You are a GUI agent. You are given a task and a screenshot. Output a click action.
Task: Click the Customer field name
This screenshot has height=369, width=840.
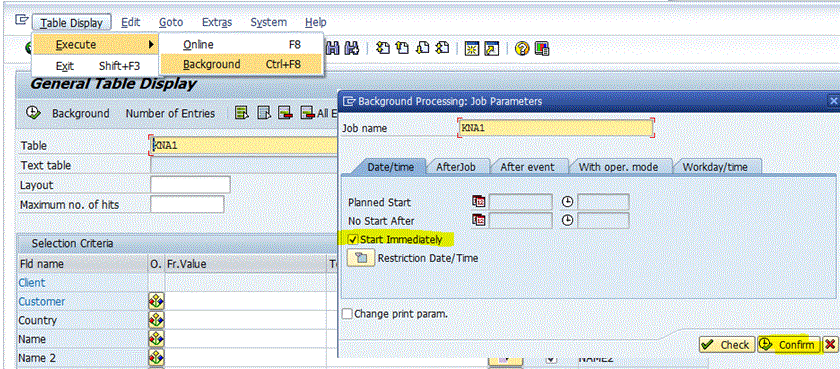(x=42, y=302)
